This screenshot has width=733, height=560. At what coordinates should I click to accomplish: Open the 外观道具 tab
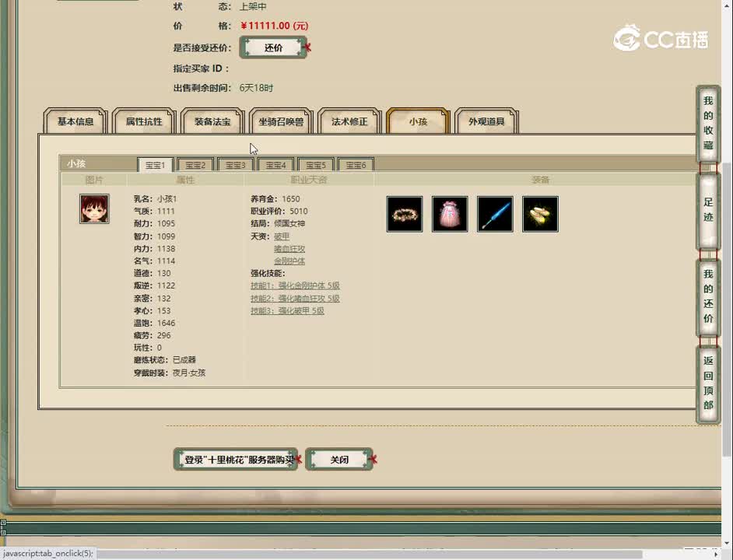click(486, 121)
